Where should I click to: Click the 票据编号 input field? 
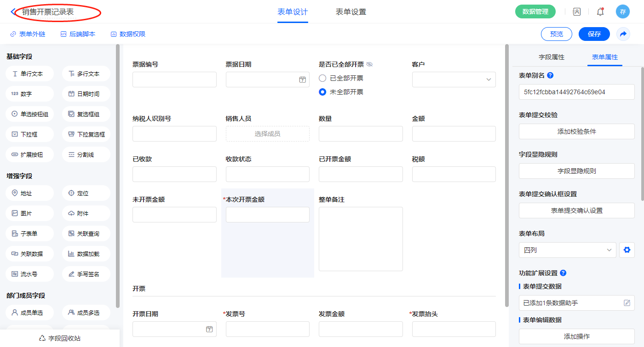(x=174, y=80)
